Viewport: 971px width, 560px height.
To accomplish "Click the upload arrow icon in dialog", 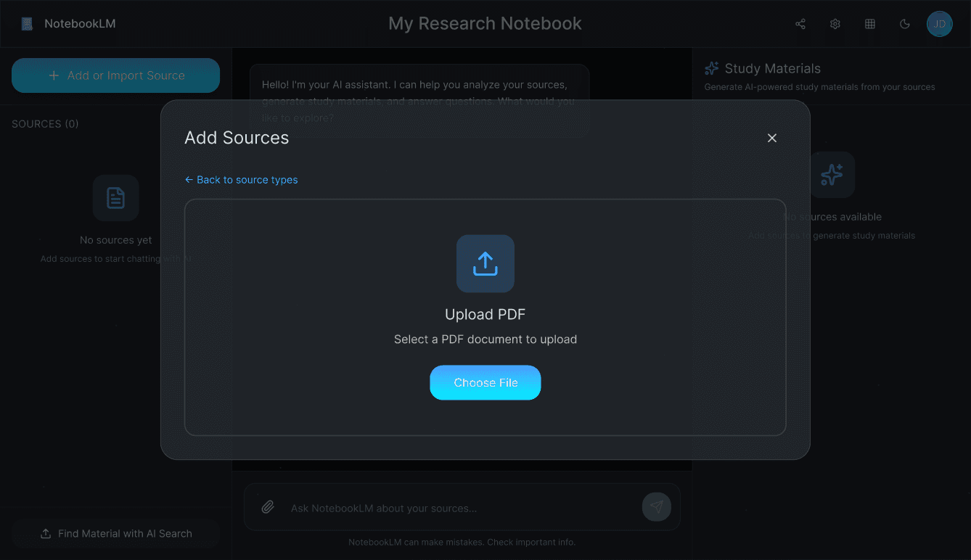I will click(485, 263).
